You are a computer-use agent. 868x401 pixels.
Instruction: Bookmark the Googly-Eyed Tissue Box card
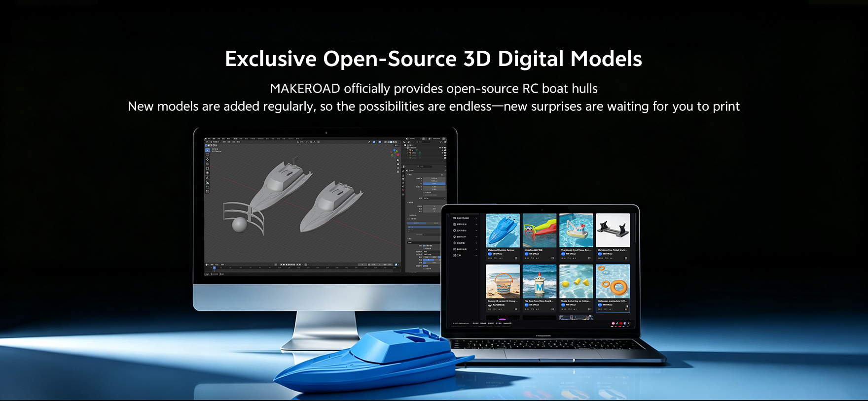pos(589,258)
